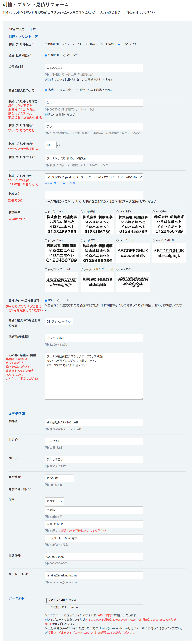Choose font A-8 センチュリー体 radio
194x644 pixels.
[x=153, y=241]
